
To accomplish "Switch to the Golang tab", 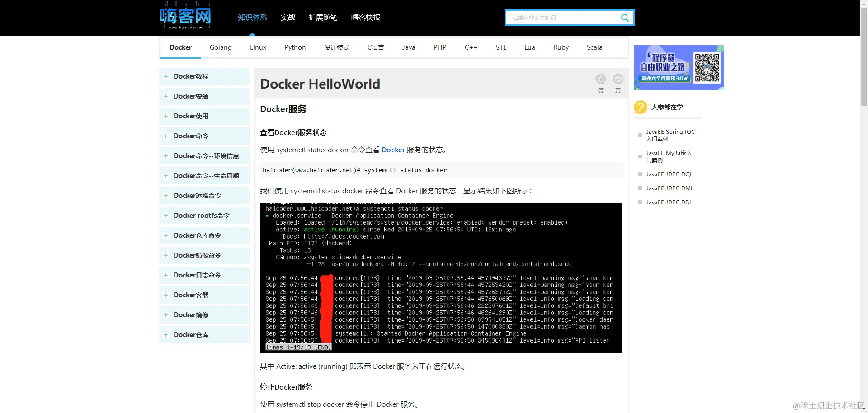I will coord(221,47).
